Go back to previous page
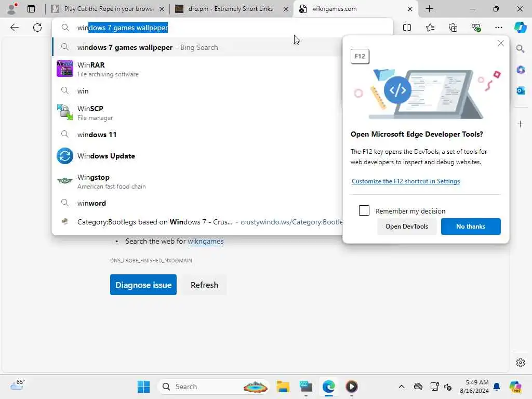532x399 pixels. click(14, 28)
